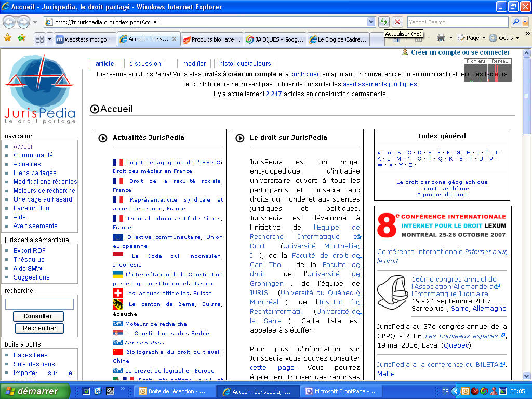Open the Modifications récentes link
532x399 pixels.
pyautogui.click(x=45, y=182)
